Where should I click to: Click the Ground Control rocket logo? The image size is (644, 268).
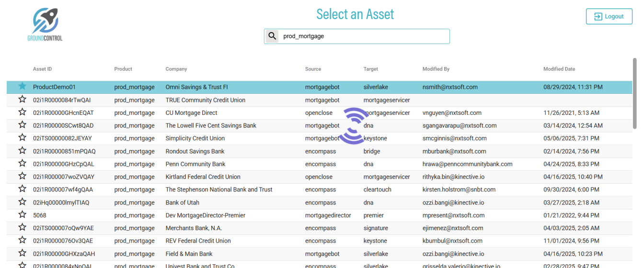pos(45,24)
